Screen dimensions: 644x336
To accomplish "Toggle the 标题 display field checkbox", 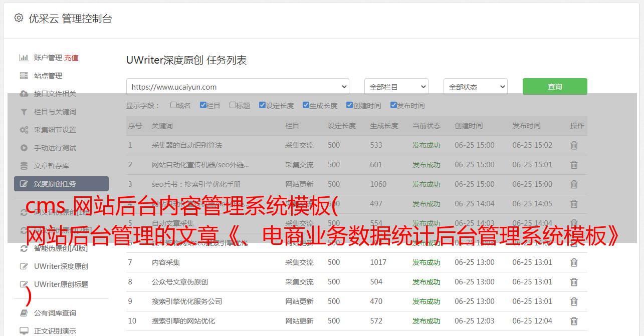I will tap(233, 105).
